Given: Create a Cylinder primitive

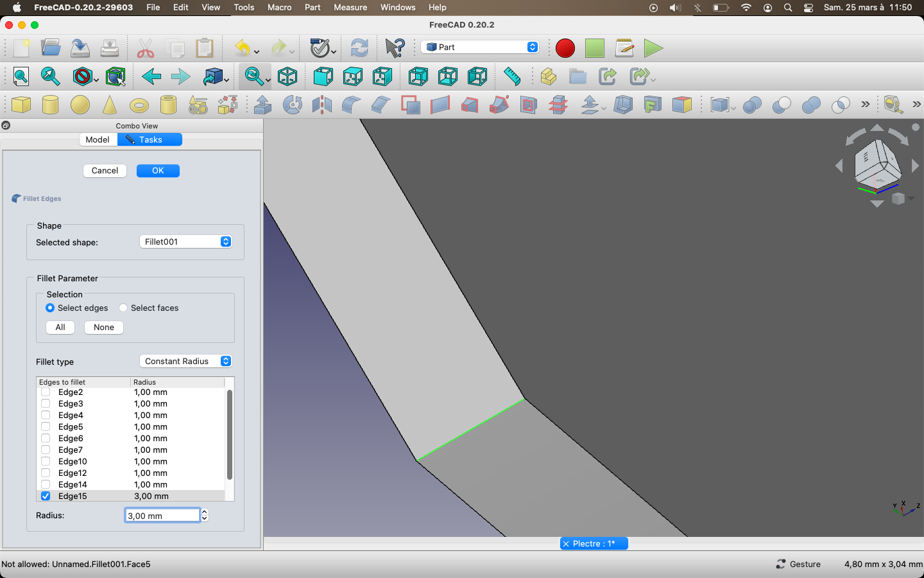Looking at the screenshot, I should click(x=50, y=105).
